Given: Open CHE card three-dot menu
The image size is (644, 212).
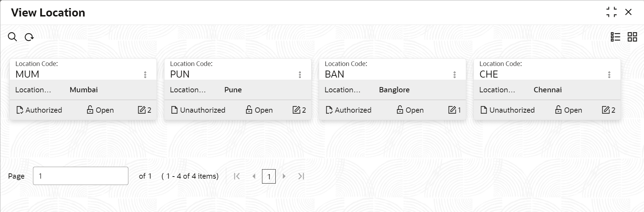Looking at the screenshot, I should [609, 75].
